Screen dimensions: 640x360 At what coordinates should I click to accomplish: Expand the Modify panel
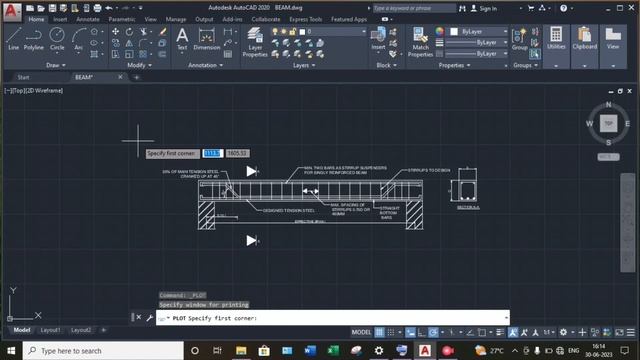[140, 65]
